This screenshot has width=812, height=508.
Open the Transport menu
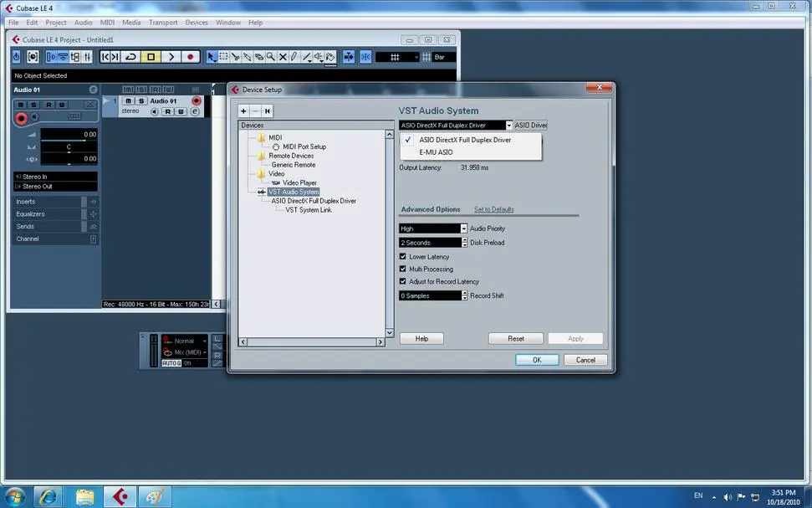click(163, 23)
